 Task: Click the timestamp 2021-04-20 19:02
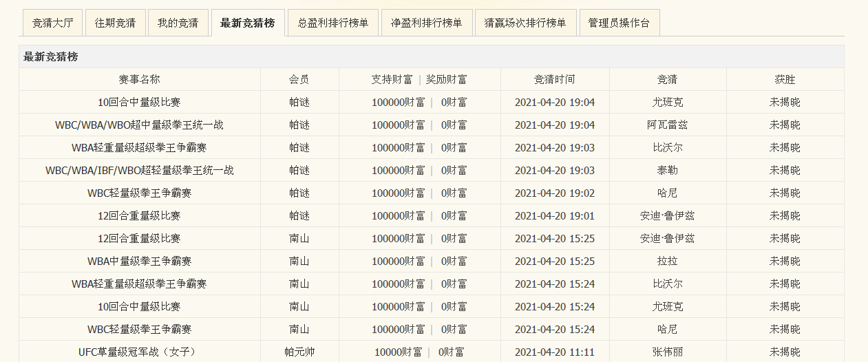coord(554,193)
